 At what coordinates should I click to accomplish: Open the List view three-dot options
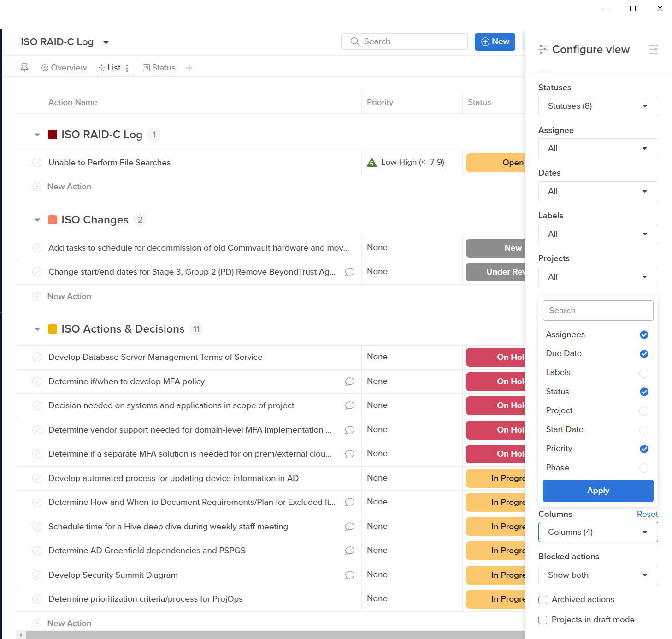tap(127, 68)
